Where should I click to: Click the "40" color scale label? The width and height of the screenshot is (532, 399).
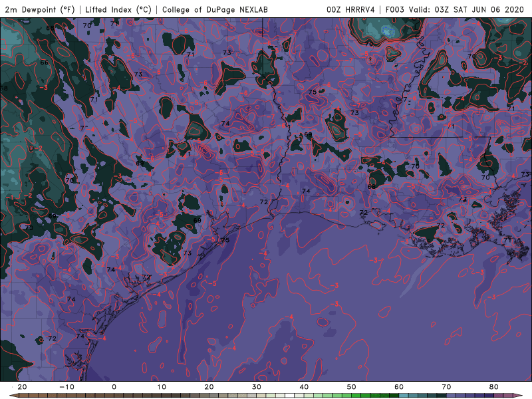[304, 387]
